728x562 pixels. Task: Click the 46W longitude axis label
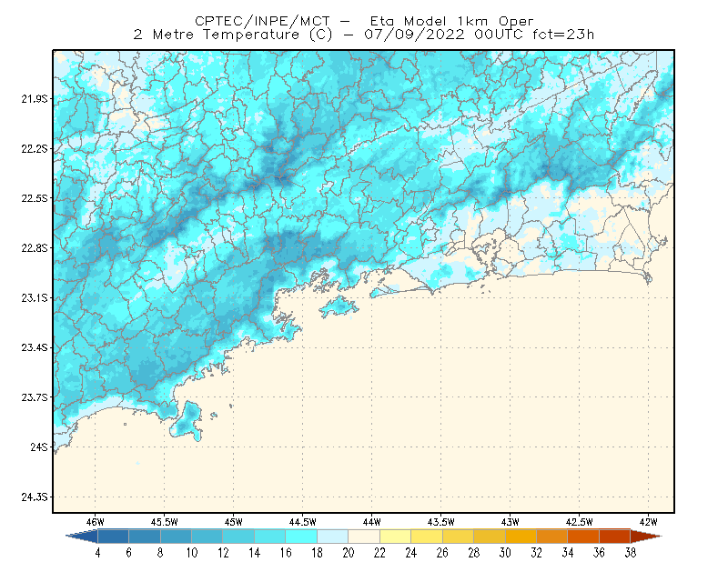click(x=95, y=522)
